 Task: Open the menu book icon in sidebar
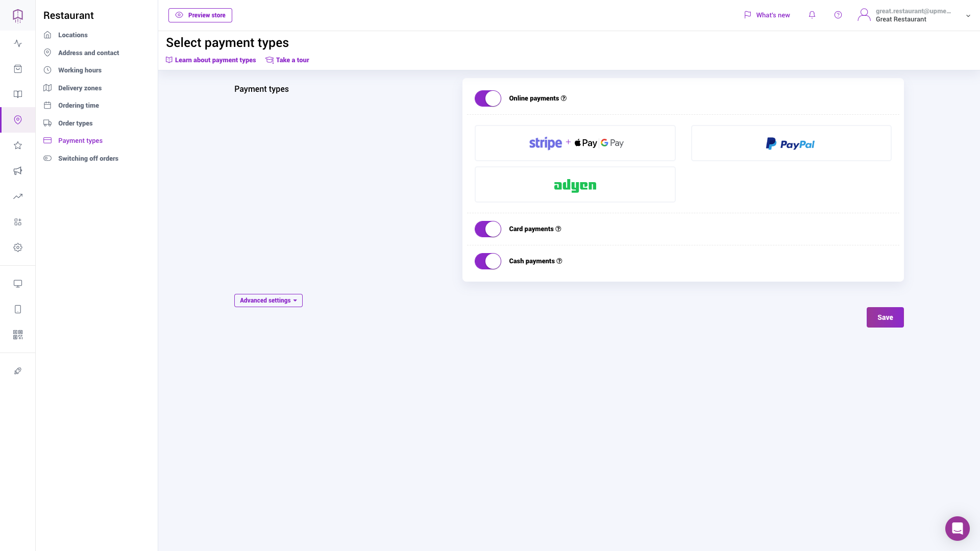[x=18, y=94]
